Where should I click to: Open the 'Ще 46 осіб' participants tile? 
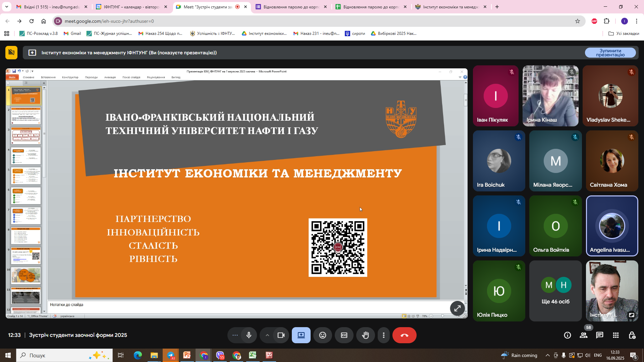(555, 291)
